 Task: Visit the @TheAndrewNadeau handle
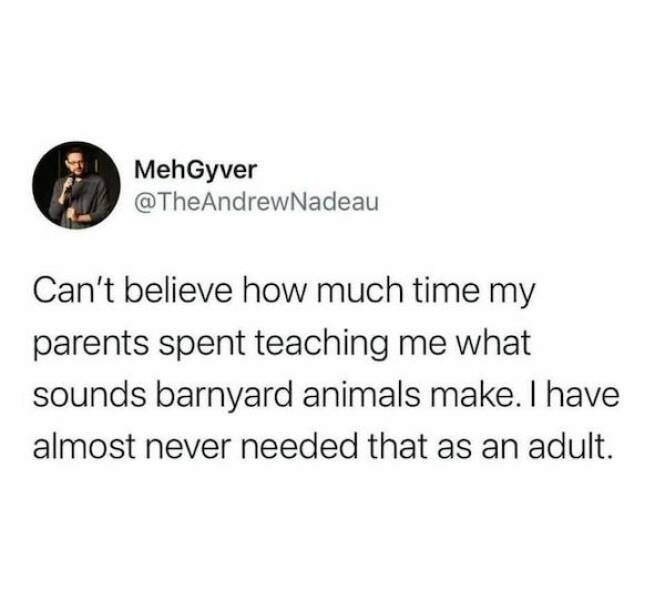(x=256, y=202)
